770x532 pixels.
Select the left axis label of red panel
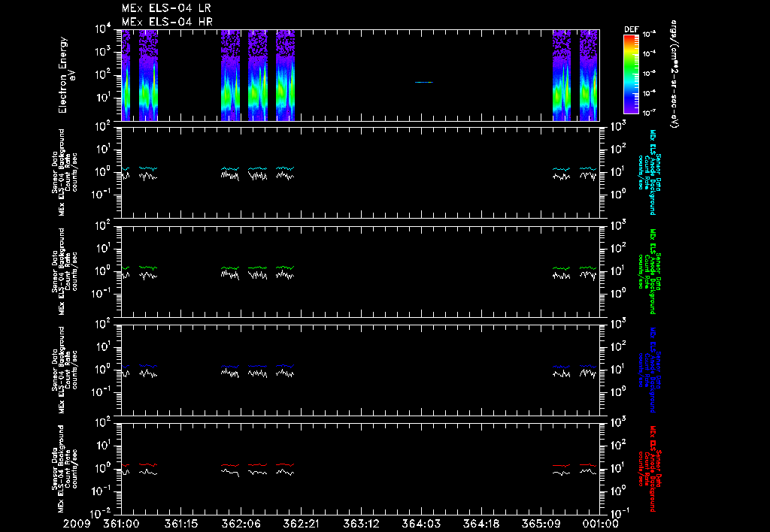pyautogui.click(x=65, y=468)
